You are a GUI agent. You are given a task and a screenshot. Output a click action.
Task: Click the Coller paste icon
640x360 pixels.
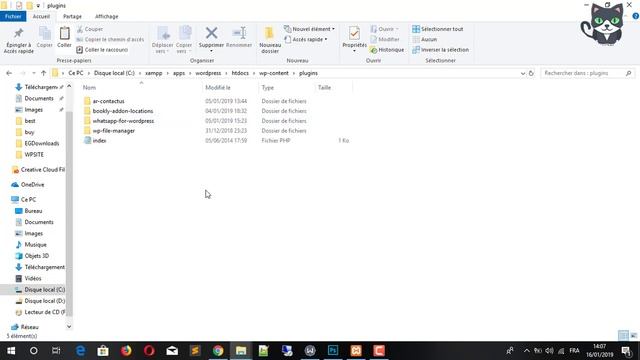click(64, 38)
